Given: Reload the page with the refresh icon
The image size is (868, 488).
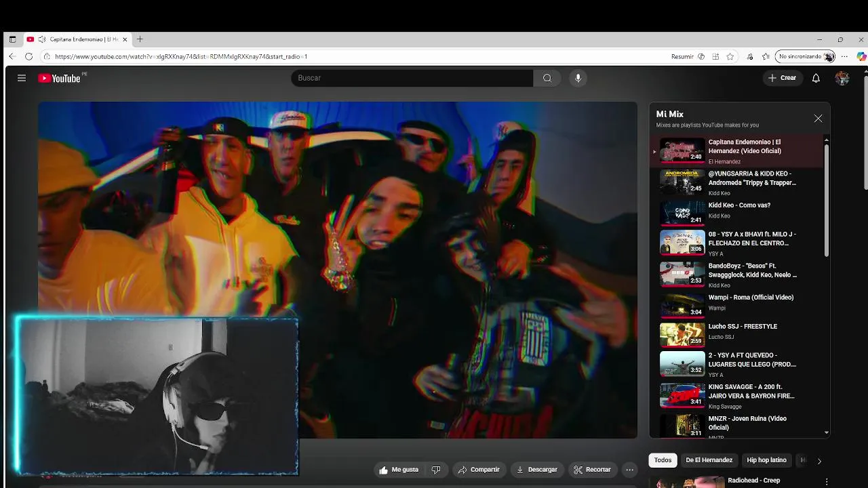Looking at the screenshot, I should 28,56.
